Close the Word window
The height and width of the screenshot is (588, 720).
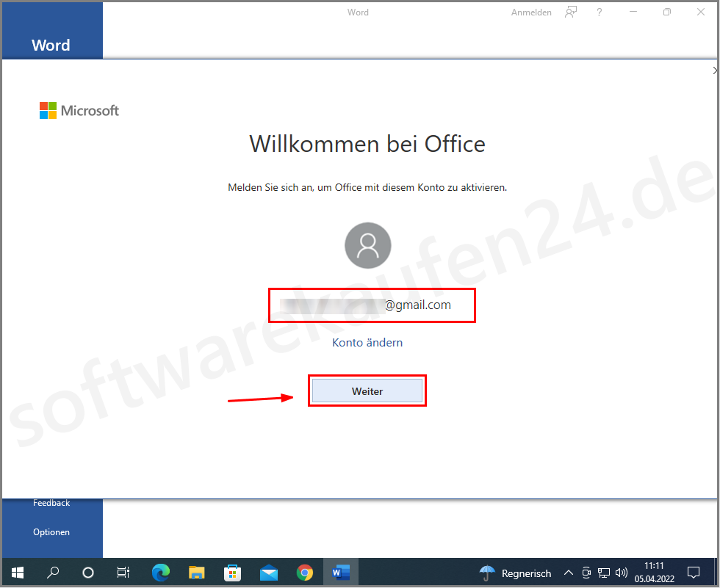[x=701, y=12]
